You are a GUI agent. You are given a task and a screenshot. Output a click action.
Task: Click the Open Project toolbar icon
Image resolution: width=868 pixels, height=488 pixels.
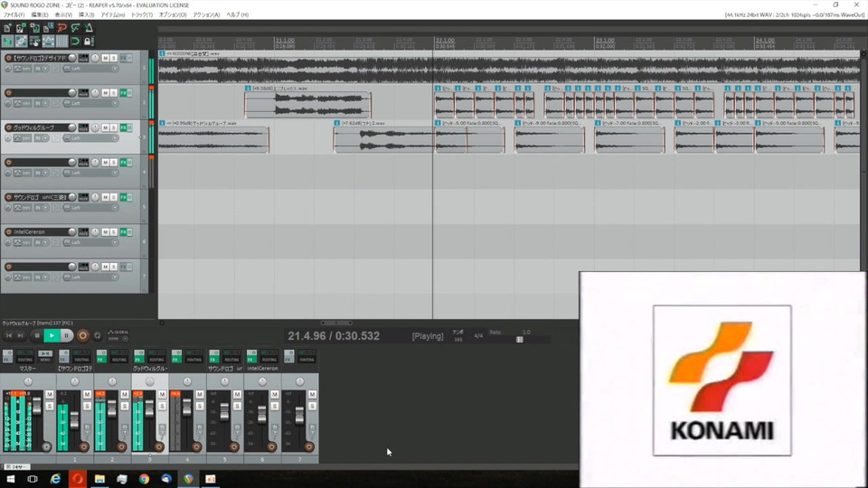(21, 28)
